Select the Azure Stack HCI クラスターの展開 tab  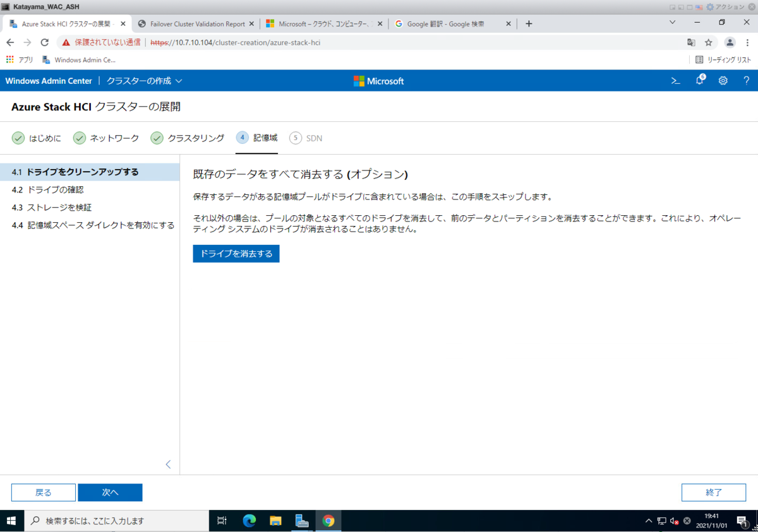pyautogui.click(x=66, y=24)
